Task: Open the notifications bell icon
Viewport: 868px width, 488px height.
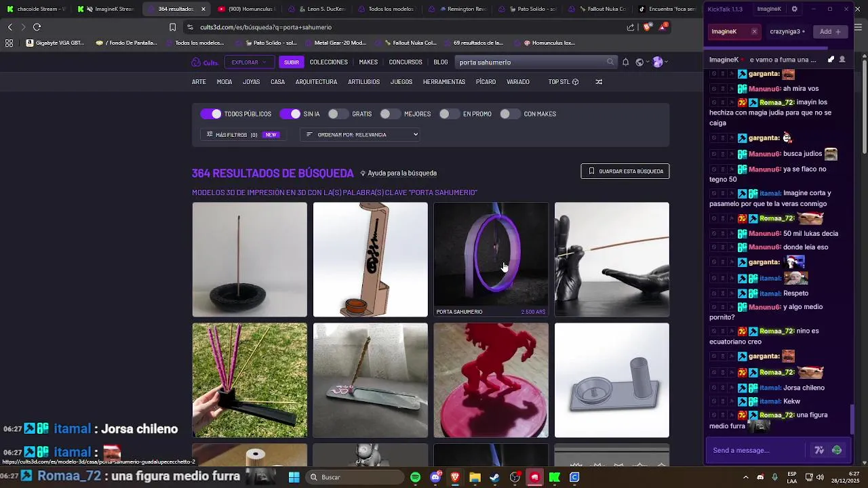Action: tap(625, 62)
